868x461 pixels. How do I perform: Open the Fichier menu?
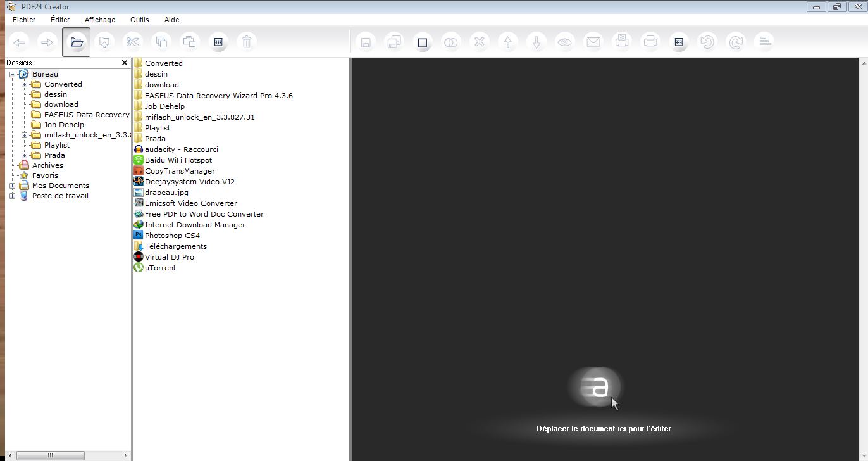pyautogui.click(x=24, y=20)
